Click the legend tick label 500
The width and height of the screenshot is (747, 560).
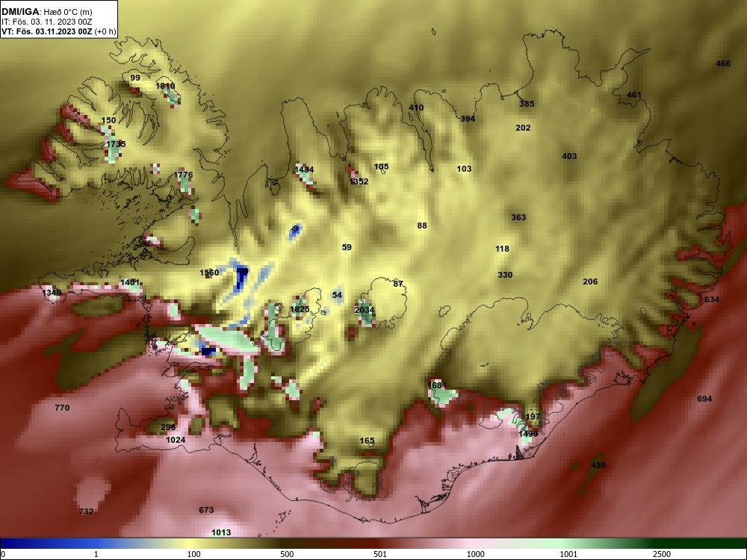(287, 554)
